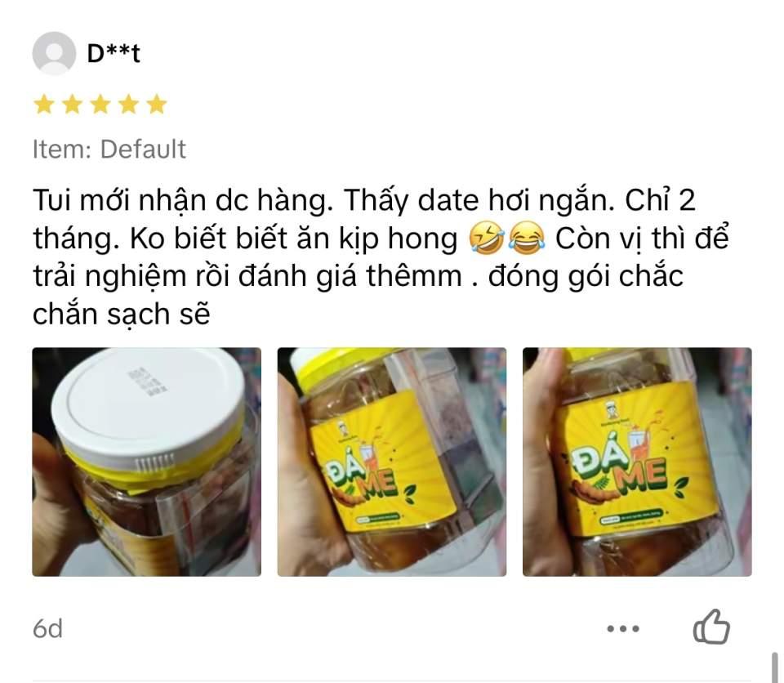784x683 pixels.
Task: Open the three-dots more options menu
Action: coord(623,628)
